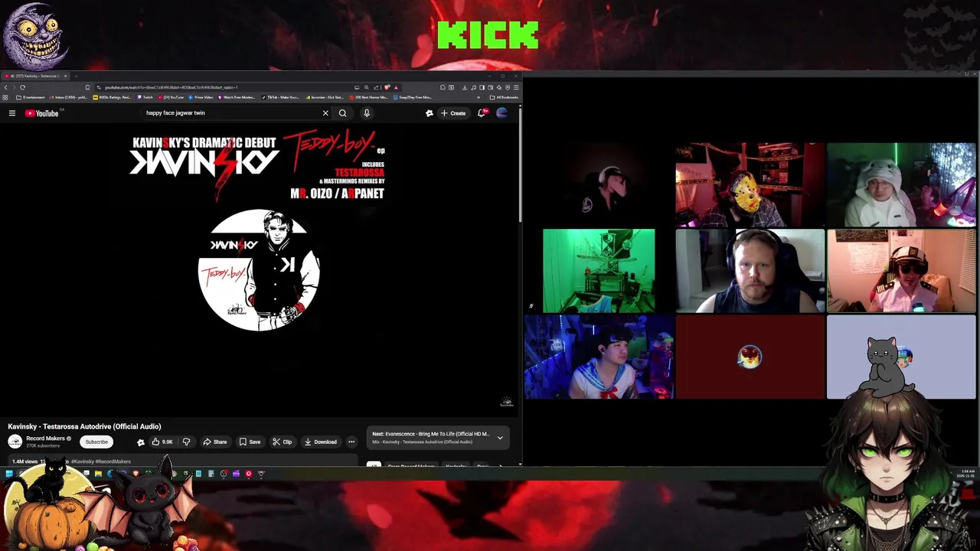Open the IMDb Ratings bookmark
980x551 pixels.
click(112, 97)
